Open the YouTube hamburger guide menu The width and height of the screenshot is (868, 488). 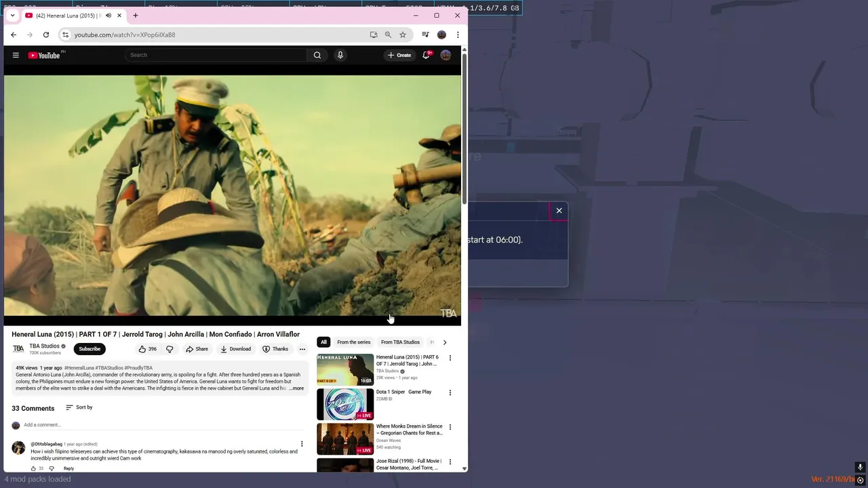tap(16, 55)
